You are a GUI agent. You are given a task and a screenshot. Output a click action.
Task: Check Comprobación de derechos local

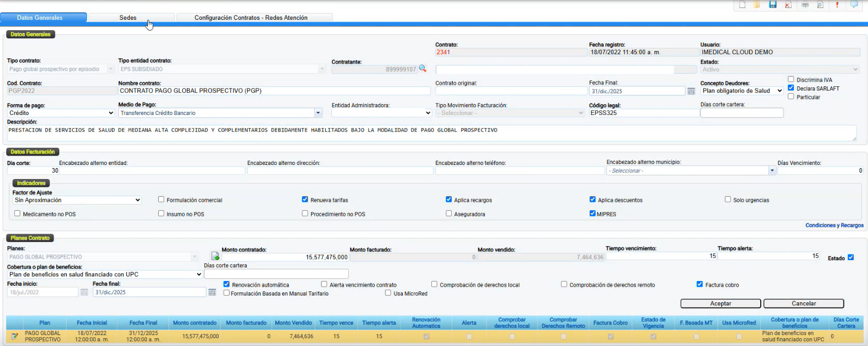(x=434, y=284)
